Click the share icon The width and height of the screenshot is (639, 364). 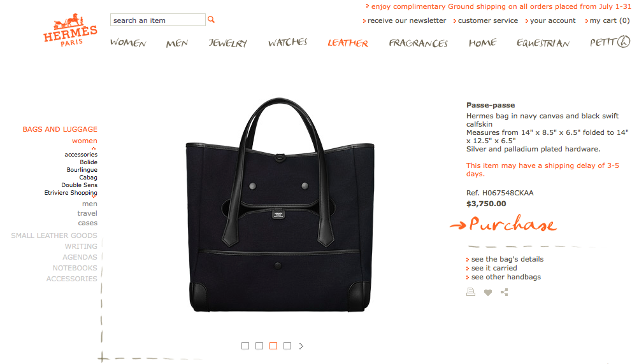tap(505, 292)
